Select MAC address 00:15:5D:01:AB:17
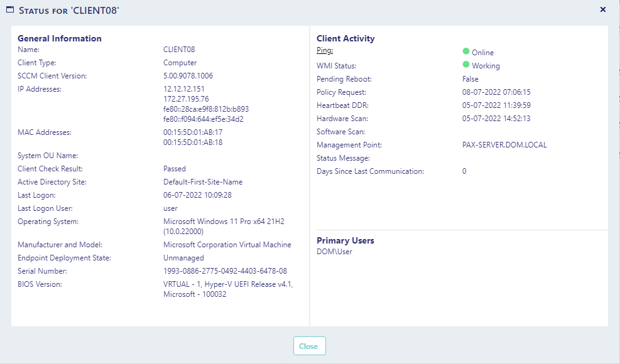The height and width of the screenshot is (364, 620). [193, 132]
